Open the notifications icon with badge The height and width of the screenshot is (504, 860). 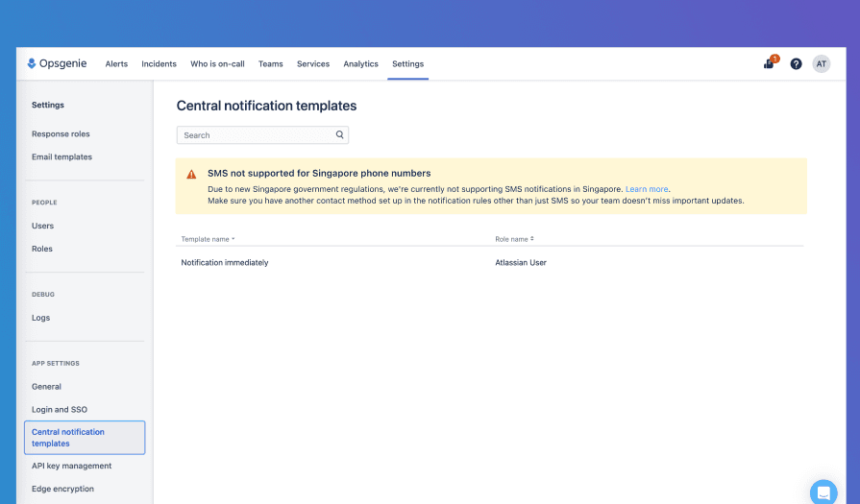pos(770,63)
